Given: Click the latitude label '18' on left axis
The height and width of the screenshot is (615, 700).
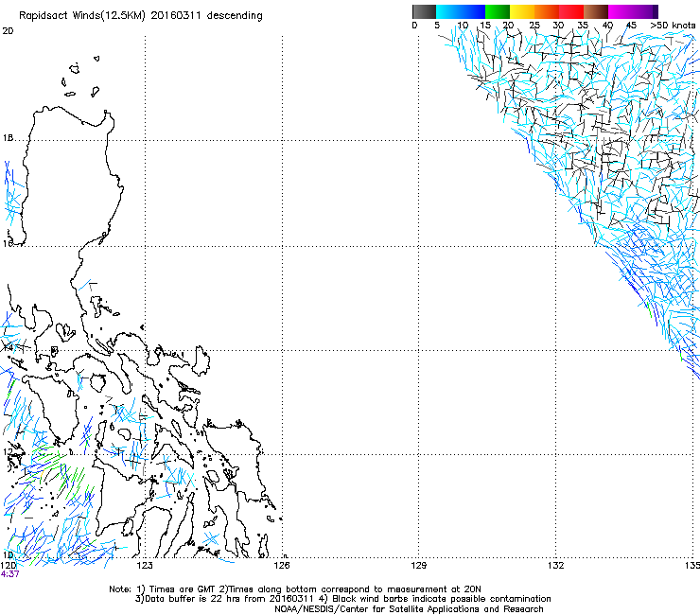Looking at the screenshot, I should (8, 138).
